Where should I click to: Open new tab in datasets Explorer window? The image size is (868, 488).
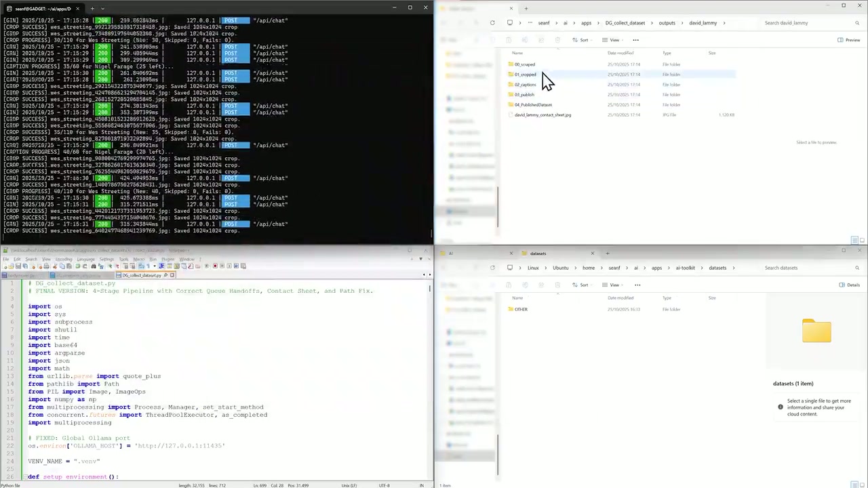coord(608,253)
